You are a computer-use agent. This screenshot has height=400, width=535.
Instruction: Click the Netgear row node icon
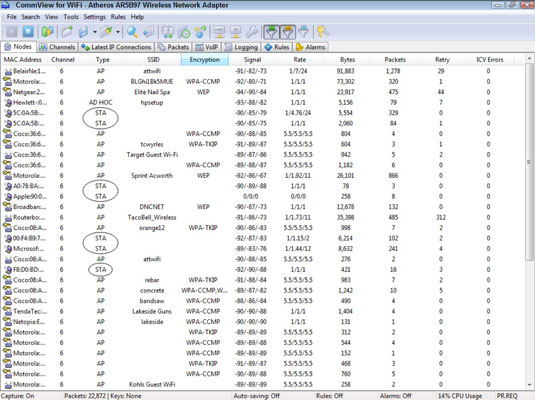[8, 92]
